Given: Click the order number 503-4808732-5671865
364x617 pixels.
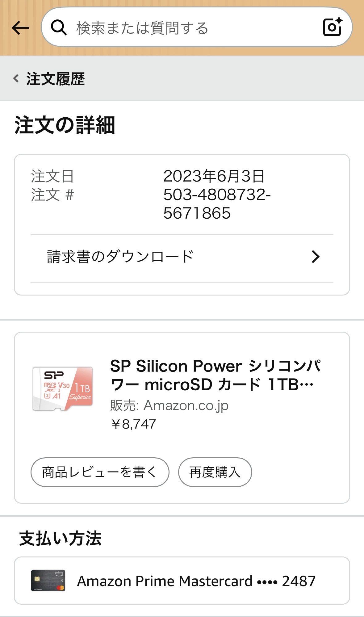Looking at the screenshot, I should tap(217, 204).
